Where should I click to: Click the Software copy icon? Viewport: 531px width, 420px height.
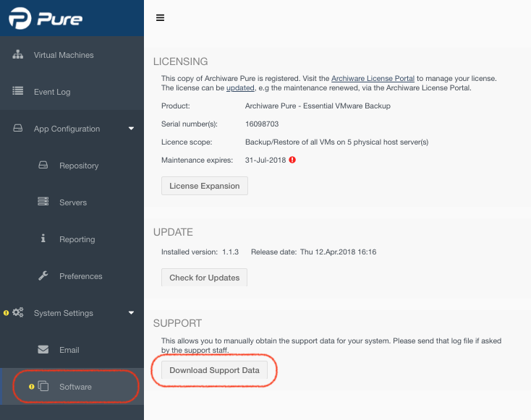coord(43,386)
